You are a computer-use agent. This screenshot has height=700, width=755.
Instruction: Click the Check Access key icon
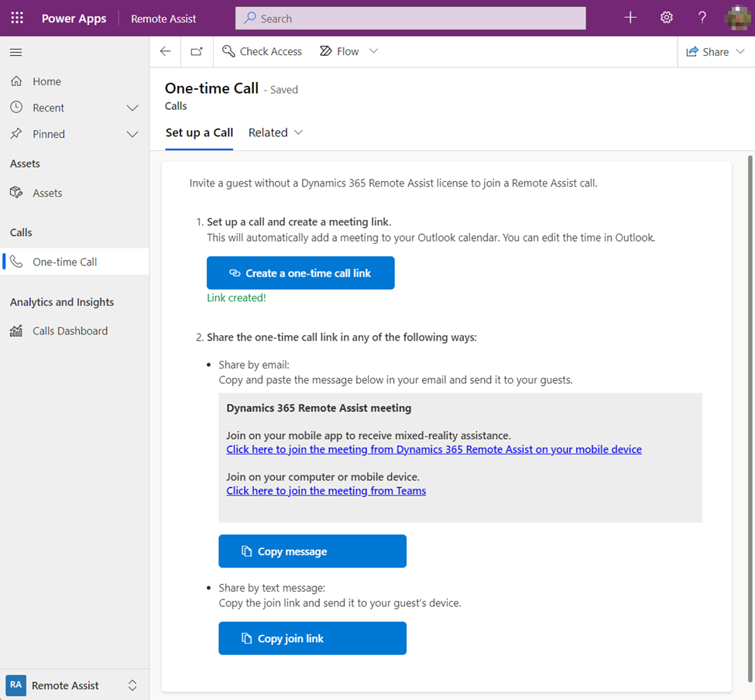pyautogui.click(x=228, y=51)
